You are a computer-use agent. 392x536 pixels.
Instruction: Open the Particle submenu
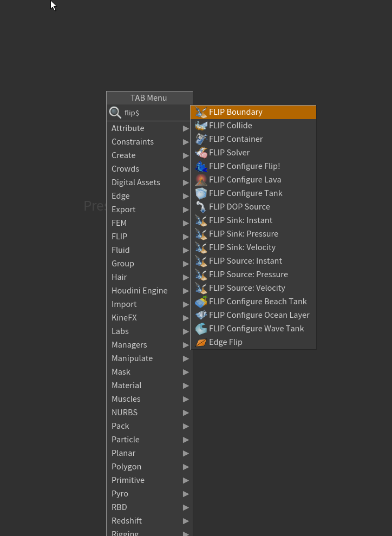(149, 440)
